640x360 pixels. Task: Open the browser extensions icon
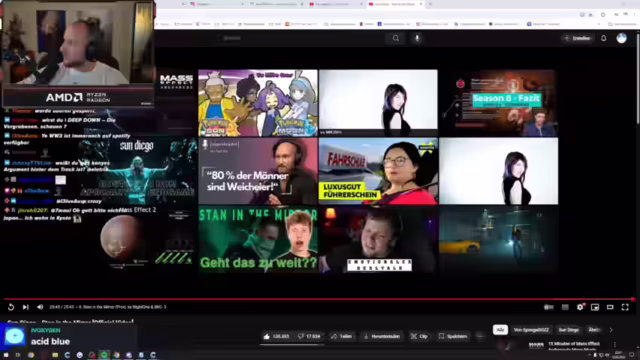[603, 15]
